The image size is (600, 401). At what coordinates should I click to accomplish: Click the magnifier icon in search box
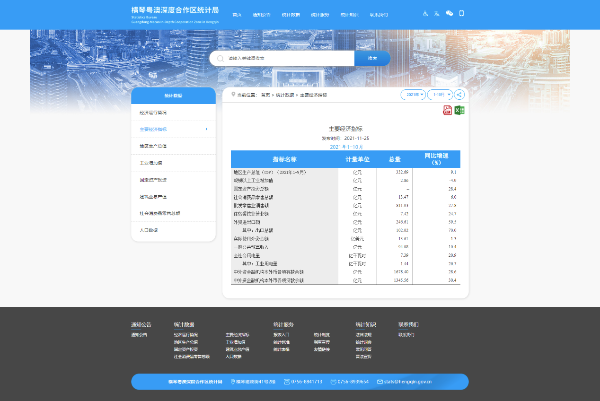point(220,59)
